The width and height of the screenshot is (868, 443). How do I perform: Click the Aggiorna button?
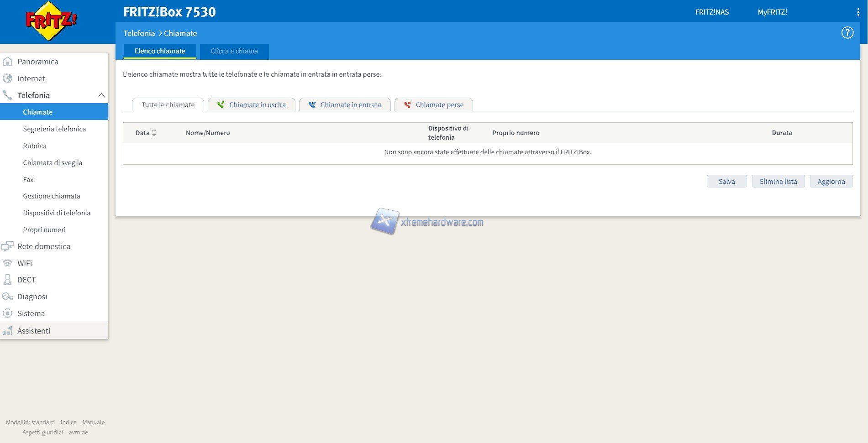pos(831,182)
